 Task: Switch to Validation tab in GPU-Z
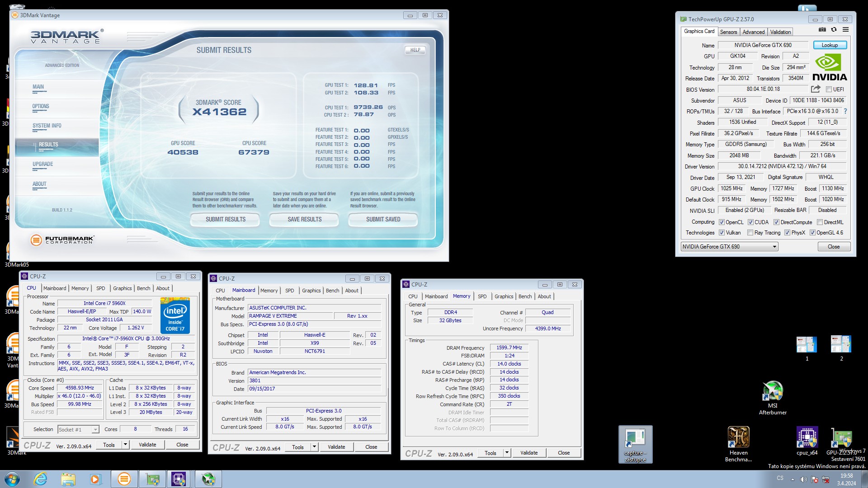point(780,32)
